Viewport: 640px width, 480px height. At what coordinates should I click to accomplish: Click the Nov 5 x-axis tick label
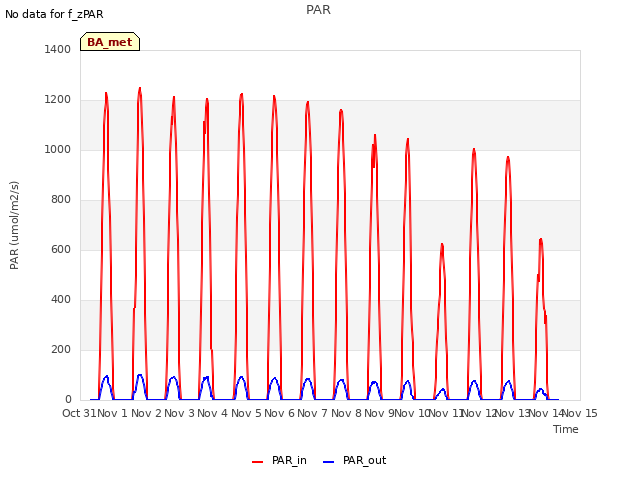[x=246, y=413]
